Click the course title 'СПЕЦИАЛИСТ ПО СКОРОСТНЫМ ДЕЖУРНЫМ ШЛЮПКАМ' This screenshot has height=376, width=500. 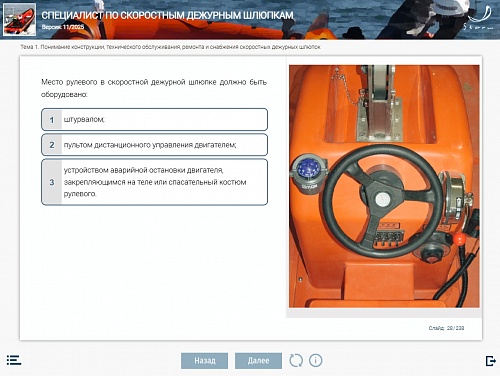pyautogui.click(x=167, y=15)
